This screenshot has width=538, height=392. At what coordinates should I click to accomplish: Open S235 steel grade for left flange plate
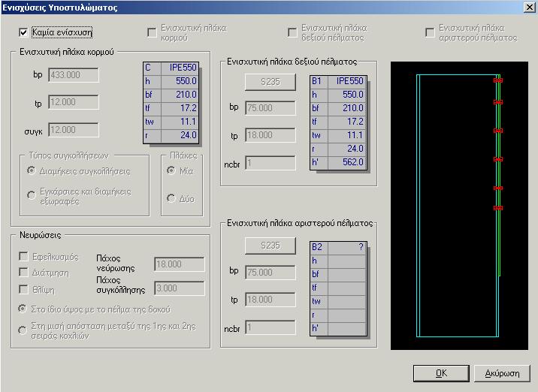click(271, 246)
